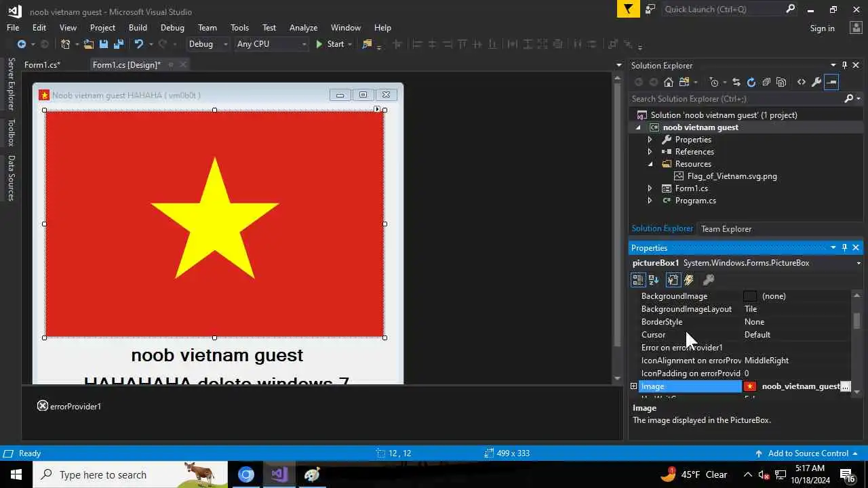Show Properties list button in Properties panel
The image size is (868, 488).
click(673, 280)
